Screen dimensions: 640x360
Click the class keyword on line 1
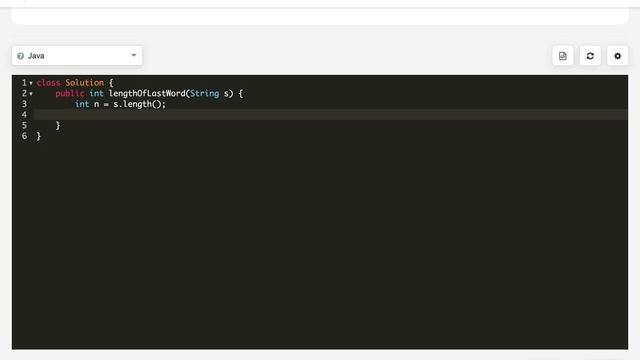click(48, 82)
